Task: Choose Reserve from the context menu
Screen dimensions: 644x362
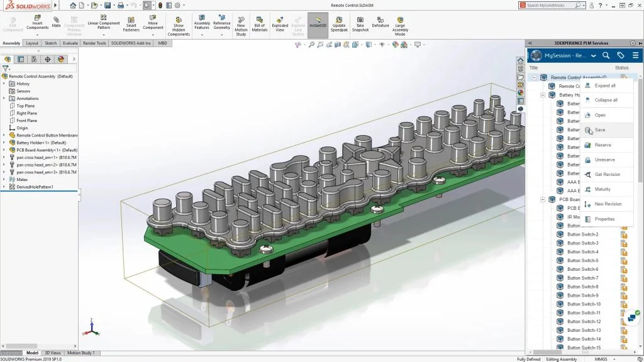Action: pyautogui.click(x=602, y=145)
